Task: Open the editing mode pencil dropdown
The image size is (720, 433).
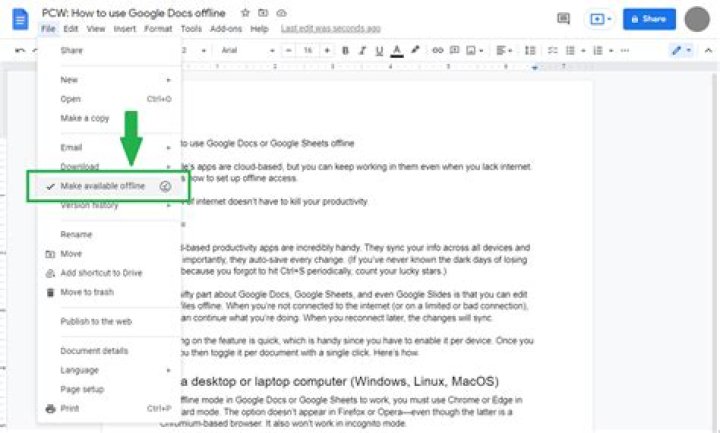Action: [x=681, y=50]
